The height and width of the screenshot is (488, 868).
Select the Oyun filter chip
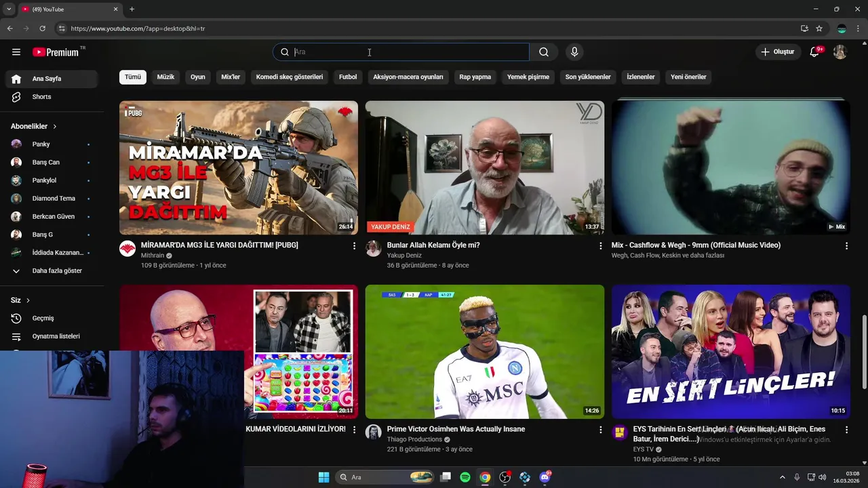[x=198, y=77]
